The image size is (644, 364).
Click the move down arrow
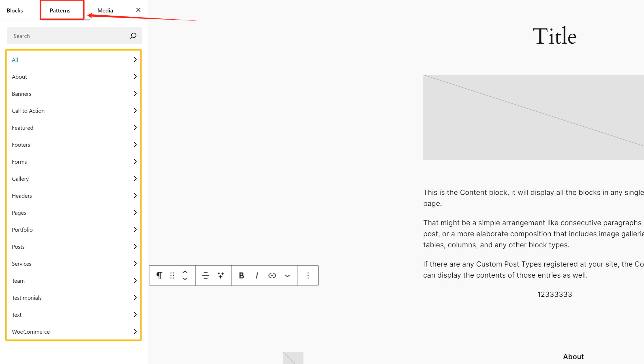point(185,279)
